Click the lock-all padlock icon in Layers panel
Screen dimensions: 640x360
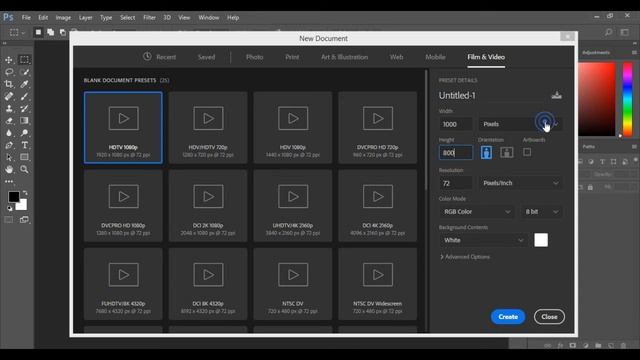[x=590, y=187]
